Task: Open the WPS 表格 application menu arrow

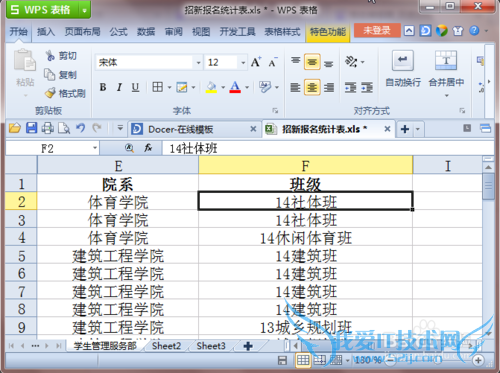Action: (x=85, y=10)
